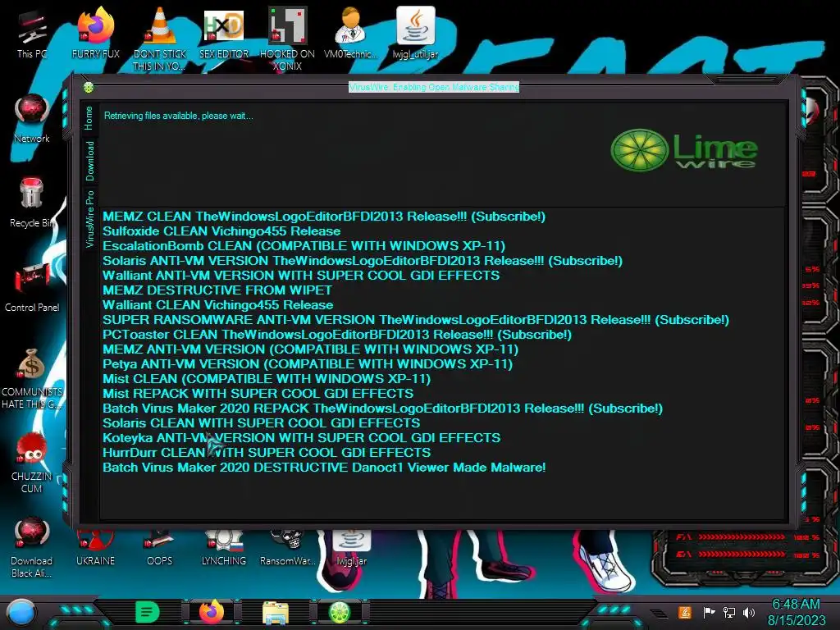
Task: Click the VirusWire window title text
Action: 434,87
